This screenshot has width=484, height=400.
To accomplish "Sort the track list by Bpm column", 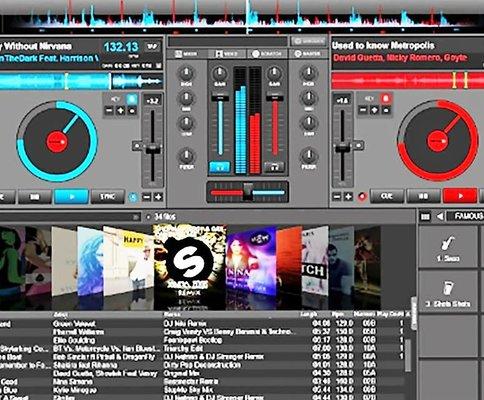I will (338, 314).
